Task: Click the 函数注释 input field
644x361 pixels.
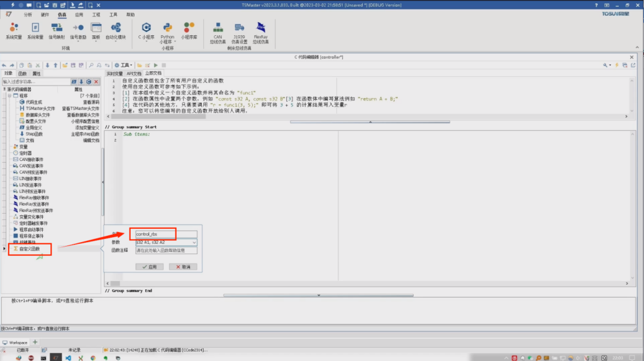Action: click(x=166, y=250)
